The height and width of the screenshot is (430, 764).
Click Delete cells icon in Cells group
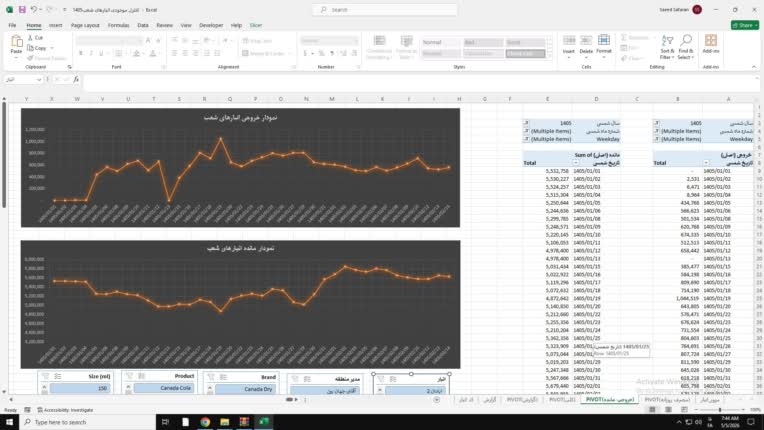pyautogui.click(x=586, y=40)
